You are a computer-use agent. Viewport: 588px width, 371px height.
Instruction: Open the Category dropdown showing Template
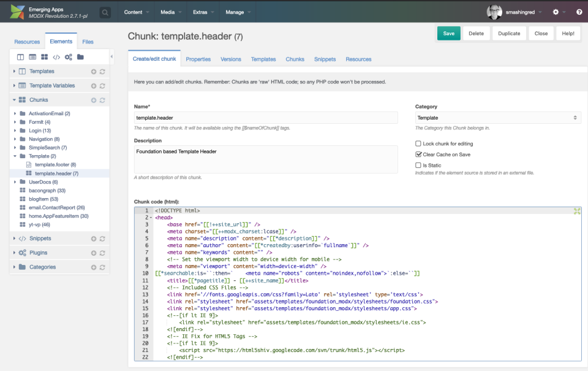click(495, 118)
